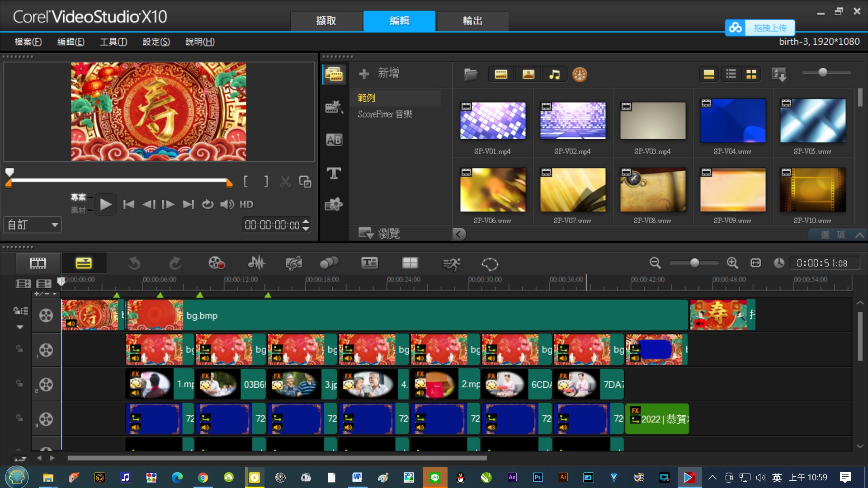This screenshot has width=868, height=488.
Task: Switch to Storyboard view
Action: click(x=38, y=263)
